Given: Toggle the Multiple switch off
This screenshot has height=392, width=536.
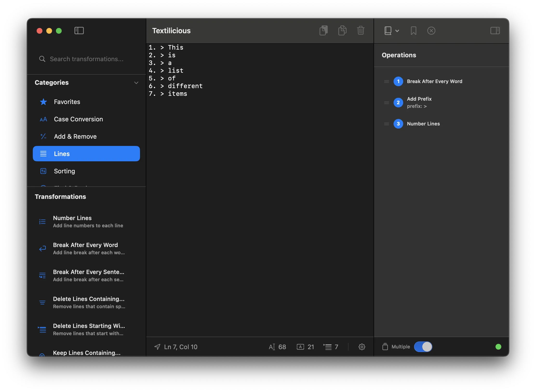Looking at the screenshot, I should (x=423, y=347).
